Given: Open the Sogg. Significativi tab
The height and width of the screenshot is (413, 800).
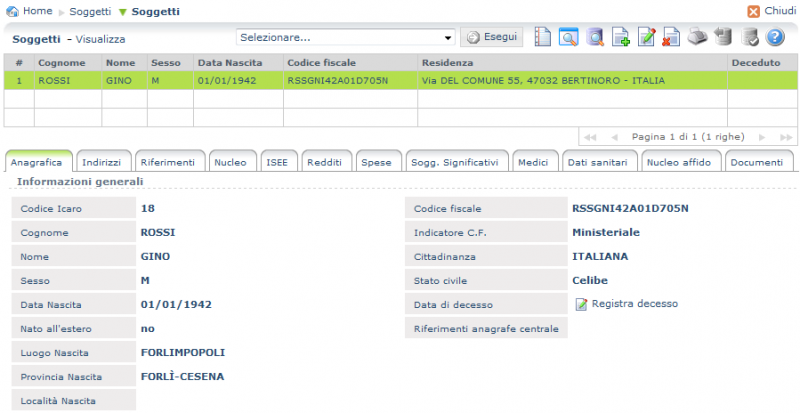Looking at the screenshot, I should pos(455,163).
